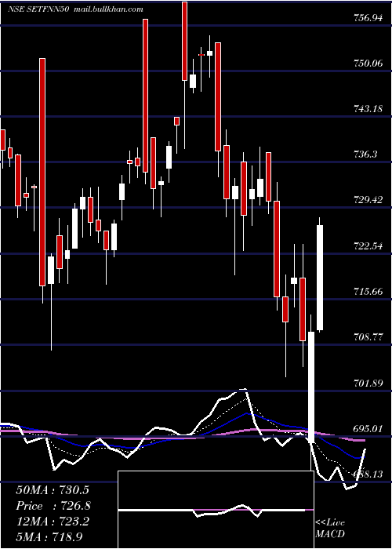Click the 5MA : 718.9 reading
This screenshot has height=549, width=392.
tap(49, 536)
